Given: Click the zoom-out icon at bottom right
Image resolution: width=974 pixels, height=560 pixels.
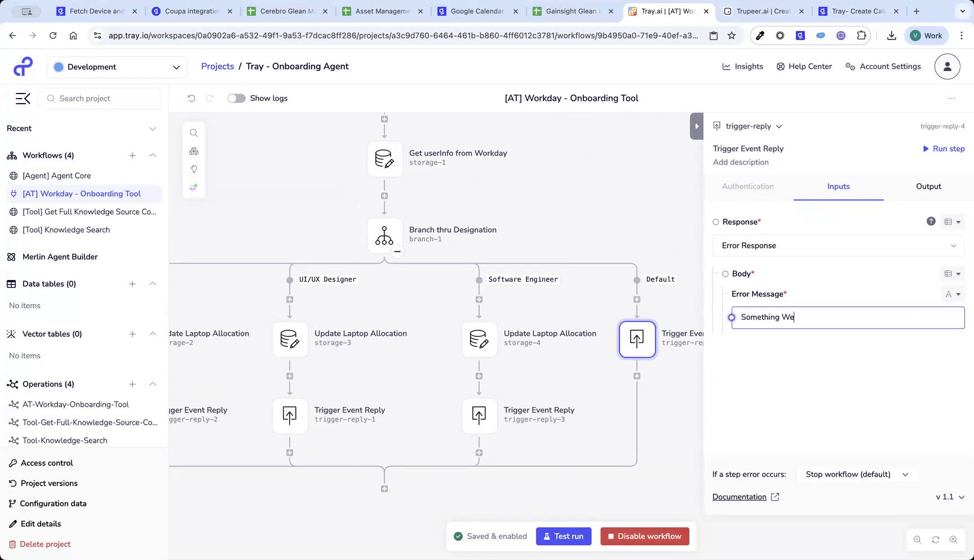Looking at the screenshot, I should pos(918,539).
